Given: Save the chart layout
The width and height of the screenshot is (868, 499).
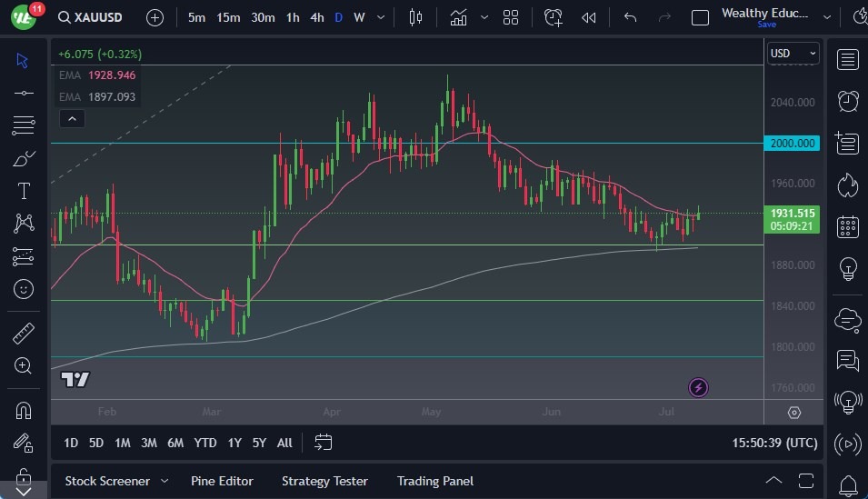Looking at the screenshot, I should point(767,25).
